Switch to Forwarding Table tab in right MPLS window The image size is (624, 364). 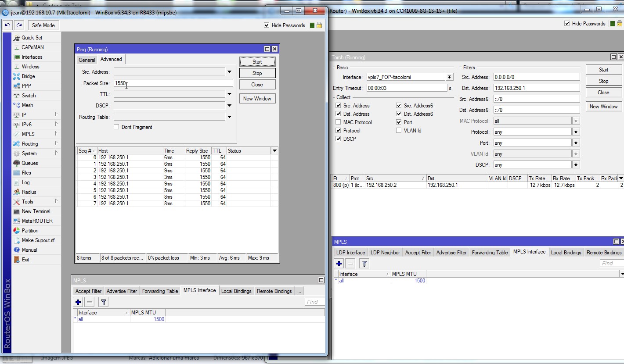click(489, 253)
